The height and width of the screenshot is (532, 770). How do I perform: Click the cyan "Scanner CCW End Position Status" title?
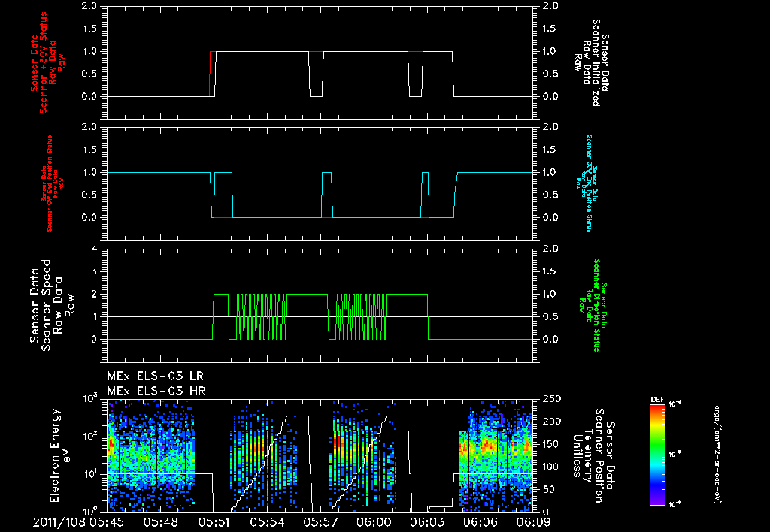point(587,183)
